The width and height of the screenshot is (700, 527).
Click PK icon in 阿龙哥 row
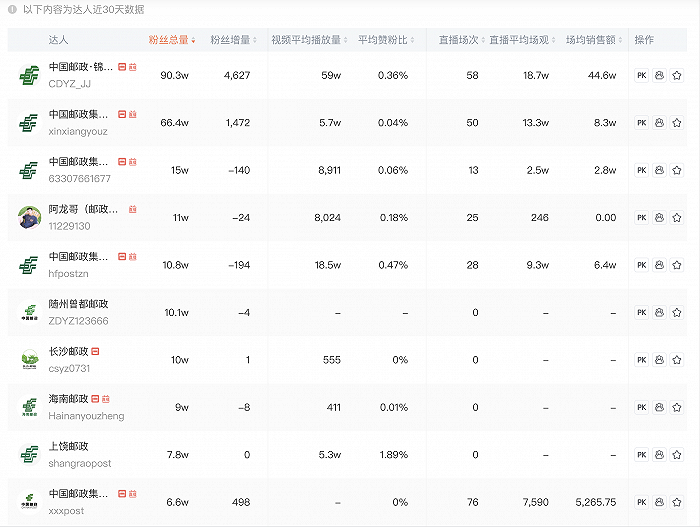click(x=642, y=218)
